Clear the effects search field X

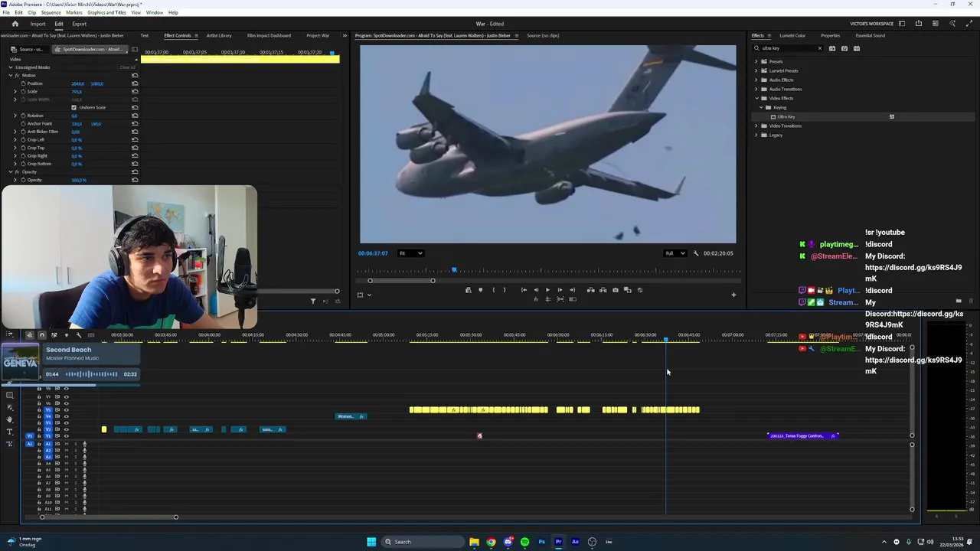[x=819, y=48]
